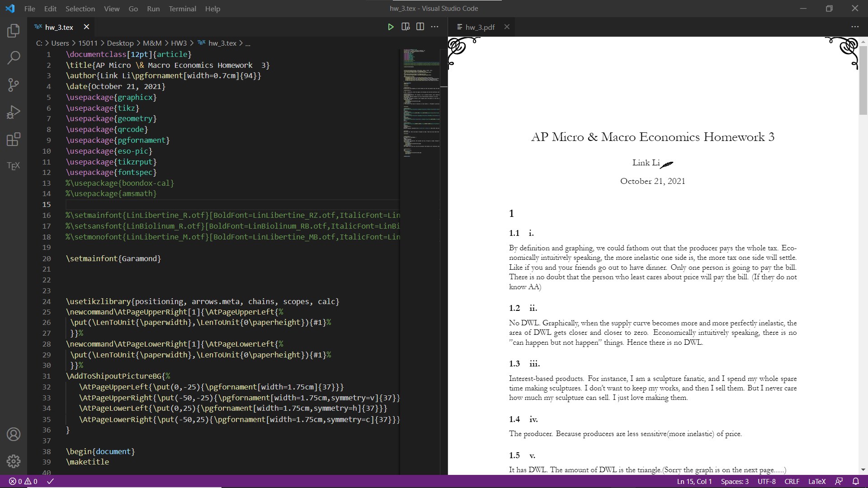Image resolution: width=868 pixels, height=488 pixels.
Task: Expand the M&M breadcrumb segment
Action: (x=152, y=43)
